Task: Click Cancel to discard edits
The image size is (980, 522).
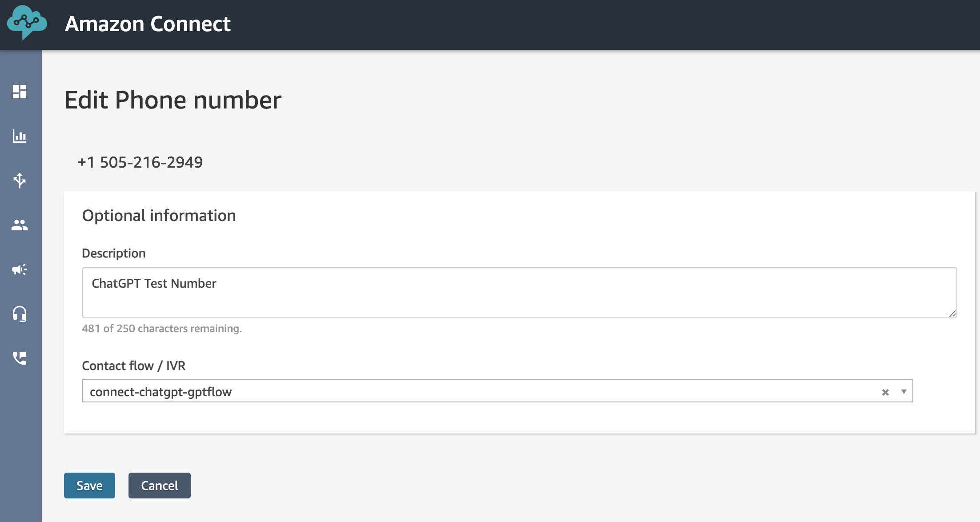Action: (160, 486)
